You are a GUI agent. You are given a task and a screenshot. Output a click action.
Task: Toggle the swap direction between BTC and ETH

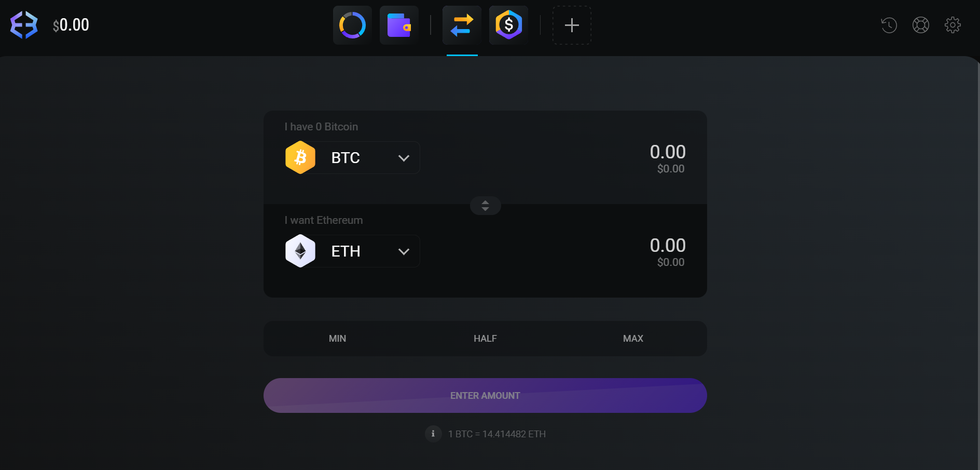[485, 206]
